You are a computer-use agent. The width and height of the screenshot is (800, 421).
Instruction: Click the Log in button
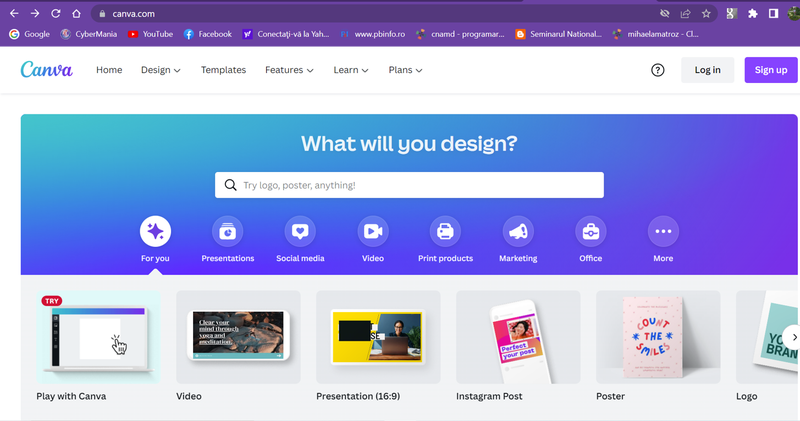coord(708,70)
